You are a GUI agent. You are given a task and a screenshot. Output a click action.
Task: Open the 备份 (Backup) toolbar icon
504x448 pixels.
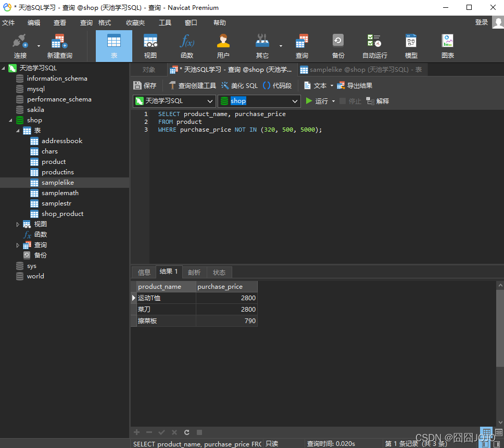point(338,46)
